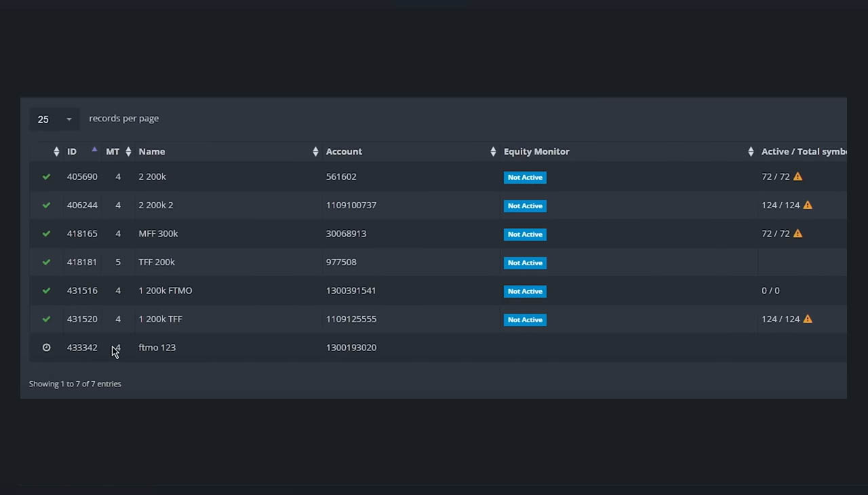This screenshot has width=868, height=495.
Task: Select the account name 1 200k TFF
Action: pyautogui.click(x=160, y=319)
